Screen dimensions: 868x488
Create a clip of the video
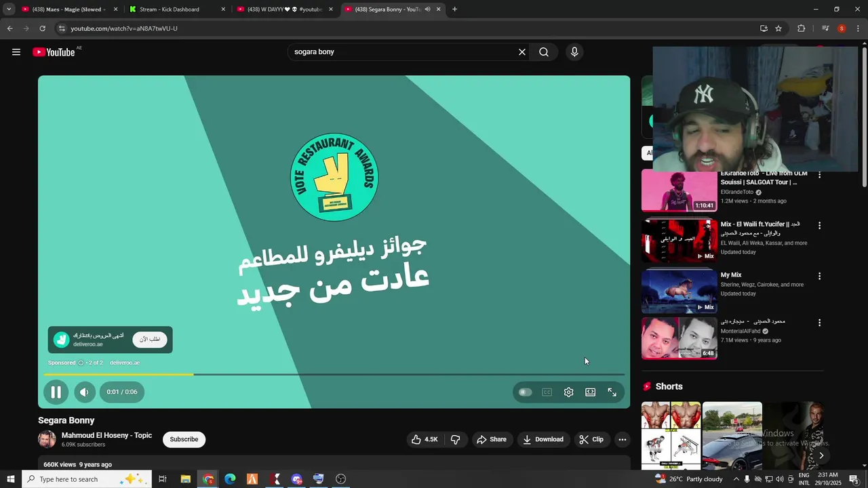[x=591, y=439]
